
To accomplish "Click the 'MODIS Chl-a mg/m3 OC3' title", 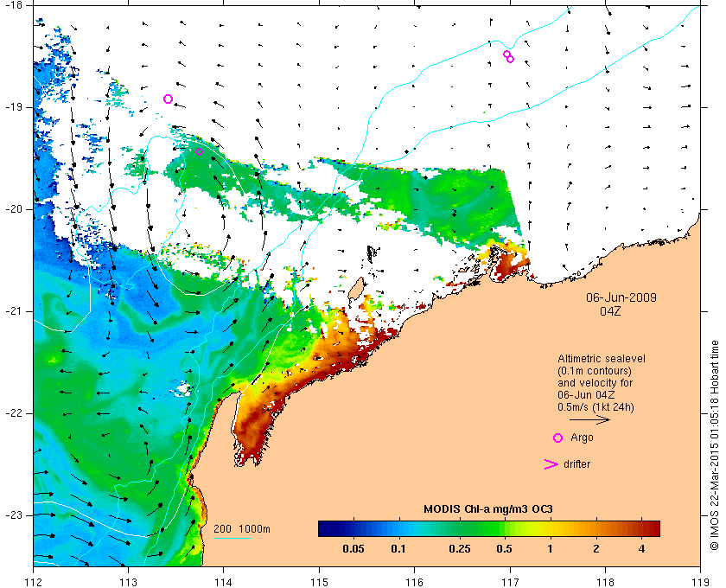I will (x=488, y=509).
